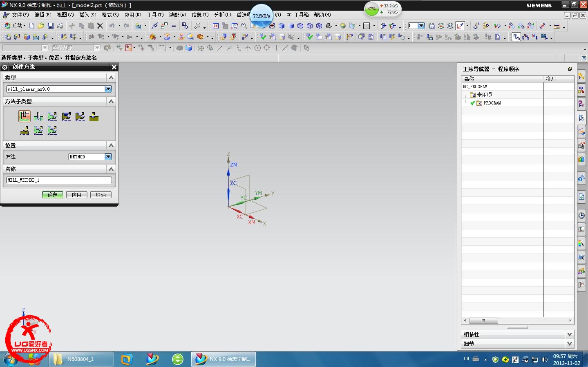
Task: Open the 格式 menu
Action: coord(110,15)
